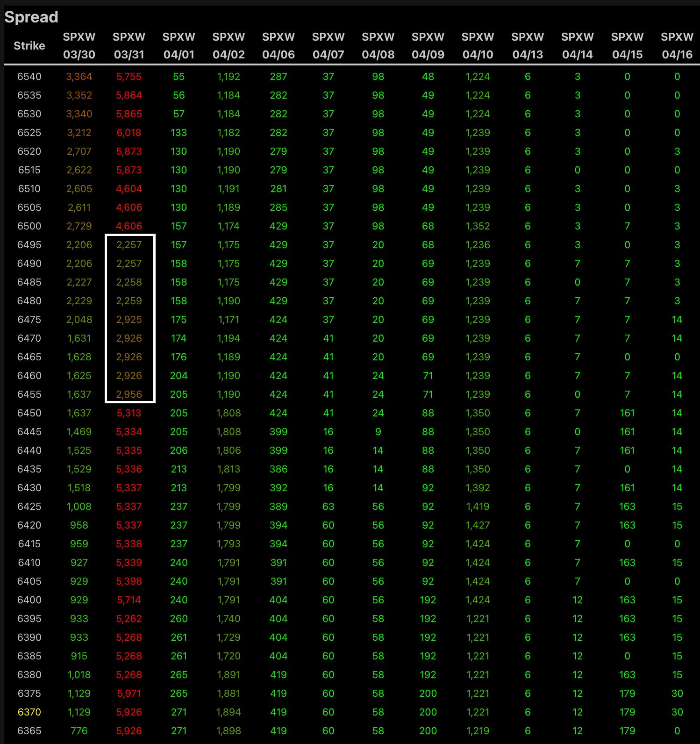Click the 3,364 value in the 03/30 column

tap(79, 77)
